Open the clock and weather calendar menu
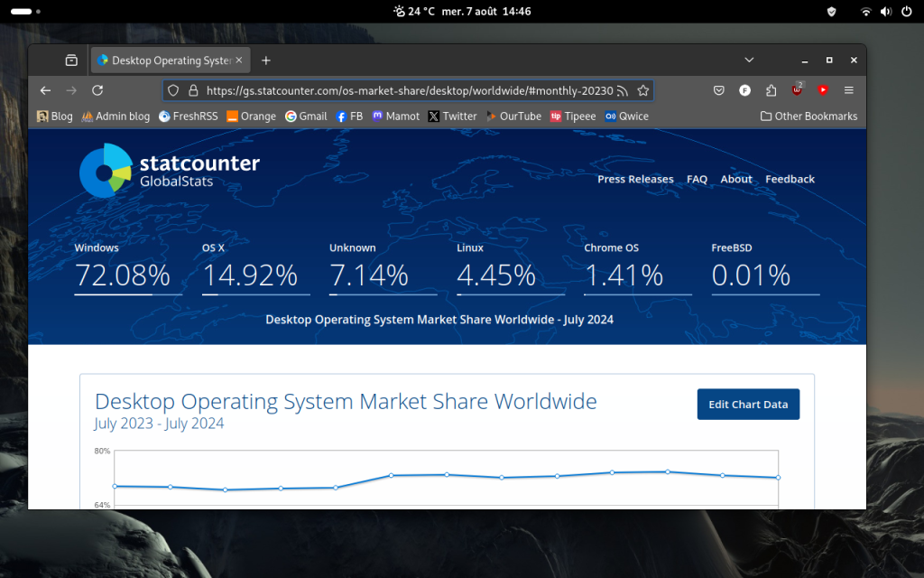 click(462, 11)
